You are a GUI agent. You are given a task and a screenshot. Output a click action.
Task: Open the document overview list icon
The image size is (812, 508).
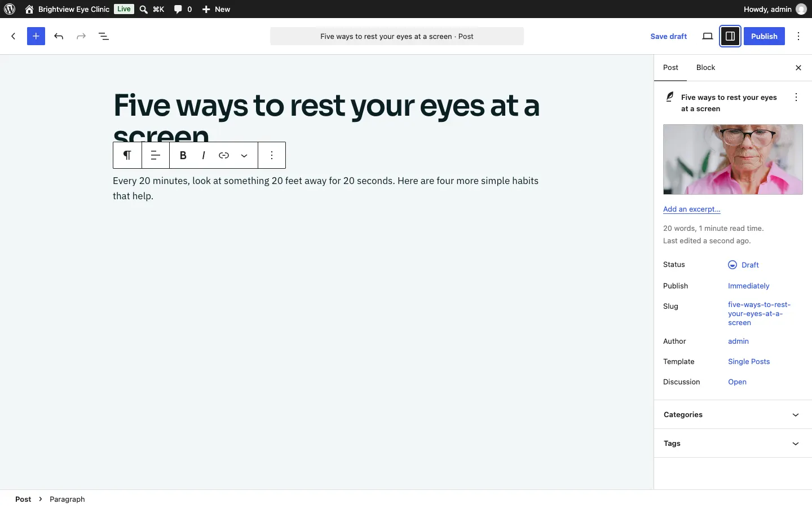pos(104,36)
